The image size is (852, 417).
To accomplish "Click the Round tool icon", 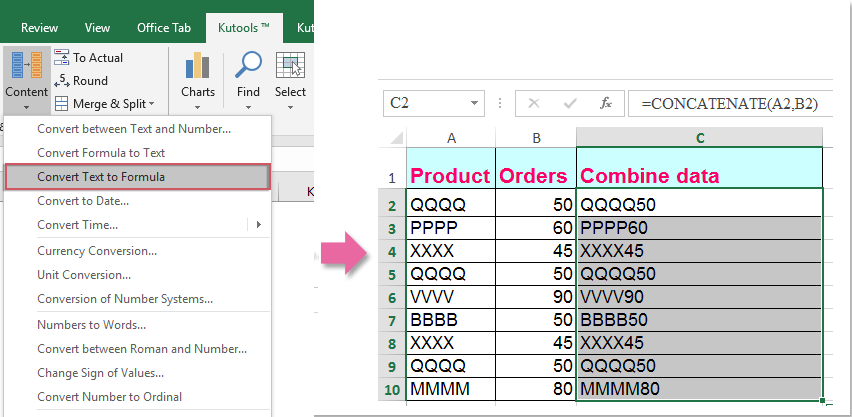I will coord(62,81).
